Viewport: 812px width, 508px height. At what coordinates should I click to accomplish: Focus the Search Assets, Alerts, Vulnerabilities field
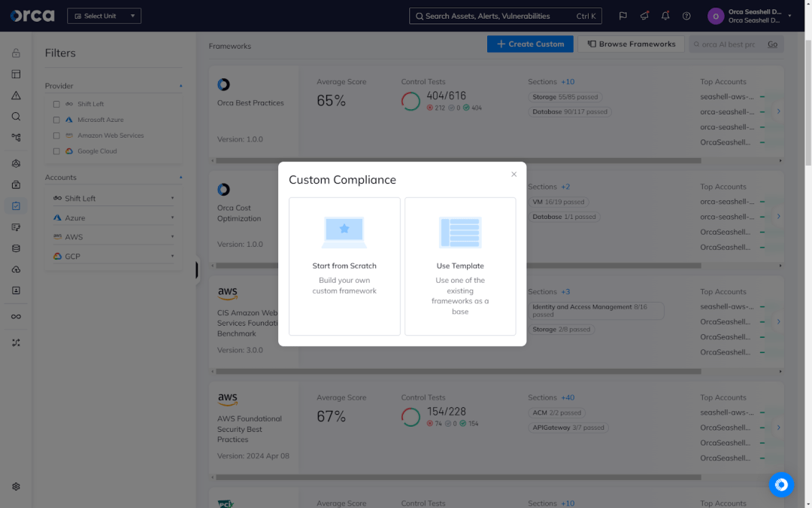pos(505,16)
